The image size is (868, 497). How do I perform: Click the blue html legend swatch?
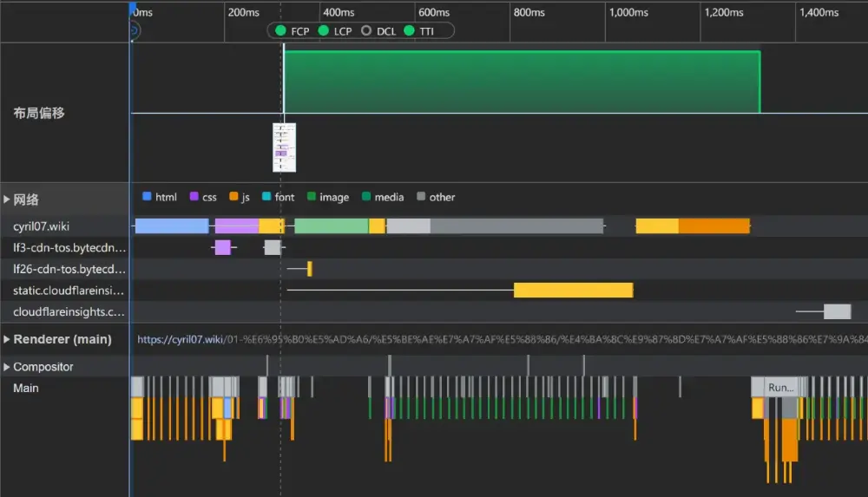pos(147,197)
